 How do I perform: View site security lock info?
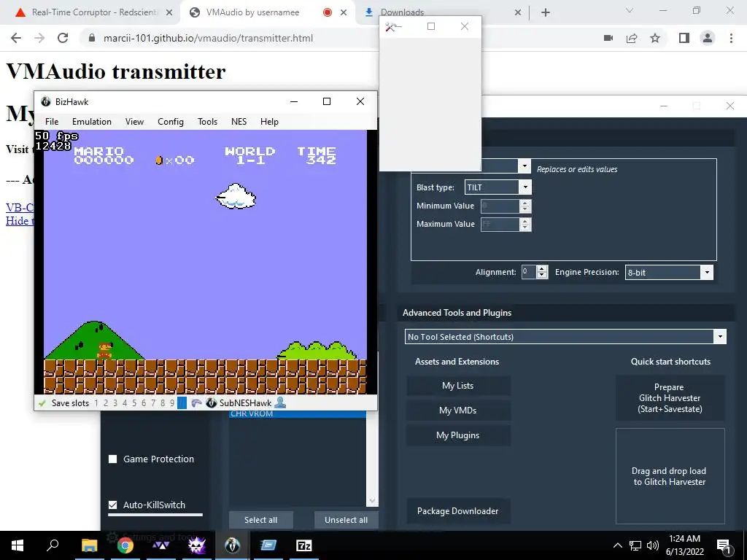point(92,38)
